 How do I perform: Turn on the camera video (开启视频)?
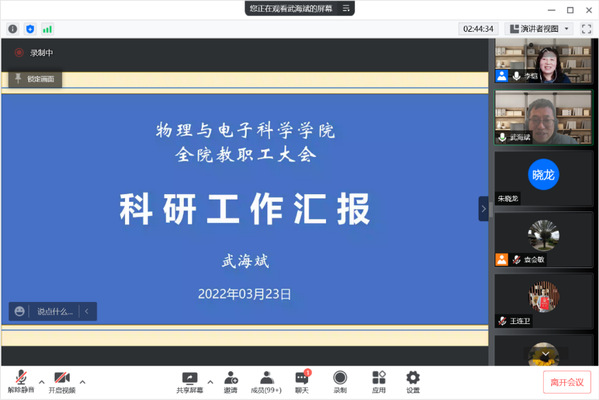(x=62, y=382)
